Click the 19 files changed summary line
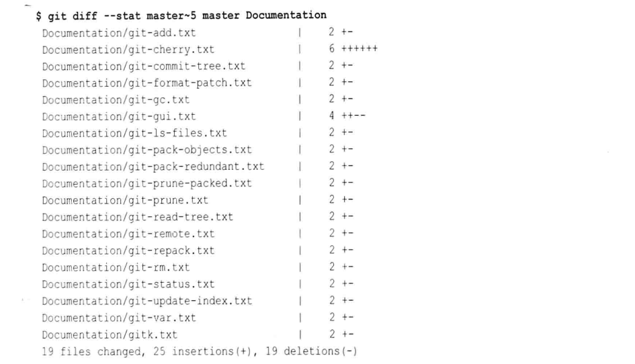 200,351
